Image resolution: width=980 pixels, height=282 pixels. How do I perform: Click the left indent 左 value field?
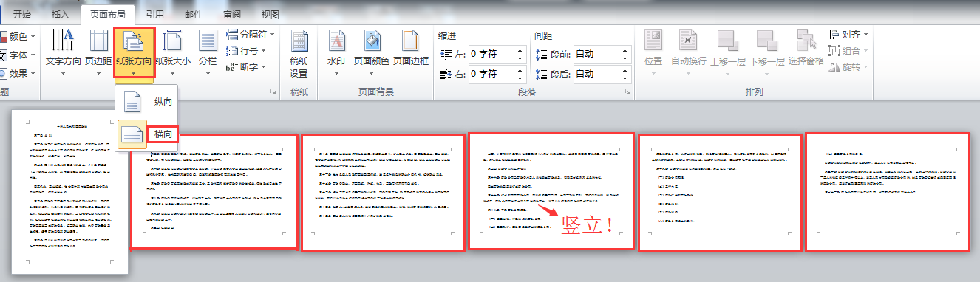[x=493, y=54]
